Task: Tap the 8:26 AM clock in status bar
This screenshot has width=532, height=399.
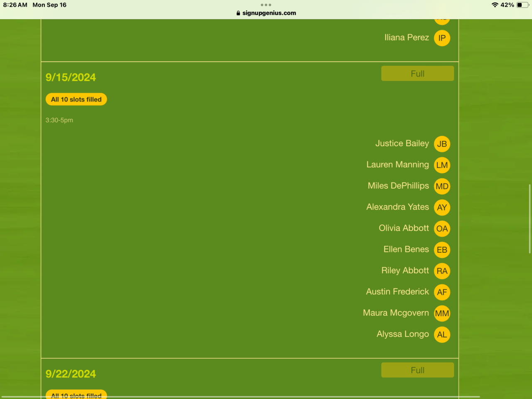Action: [x=15, y=5]
